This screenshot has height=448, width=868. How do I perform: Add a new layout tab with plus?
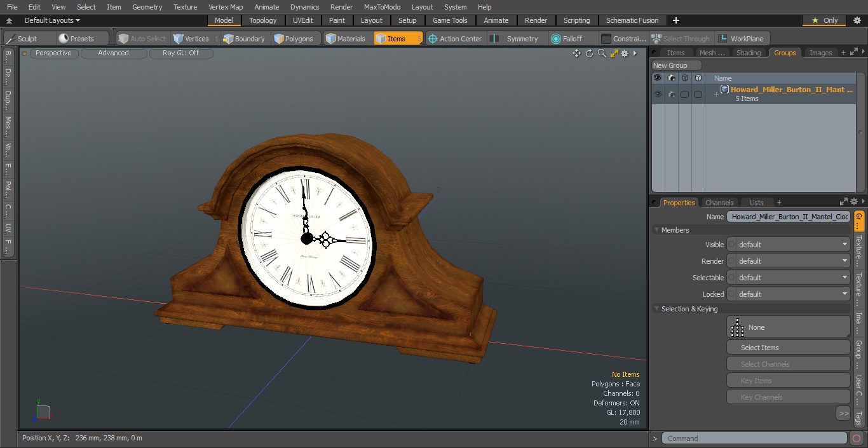[x=676, y=20]
